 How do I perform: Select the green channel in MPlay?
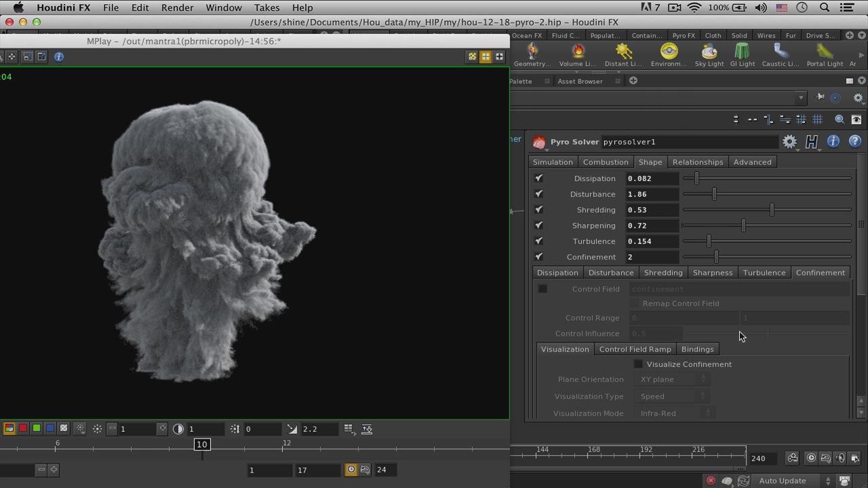click(x=37, y=428)
